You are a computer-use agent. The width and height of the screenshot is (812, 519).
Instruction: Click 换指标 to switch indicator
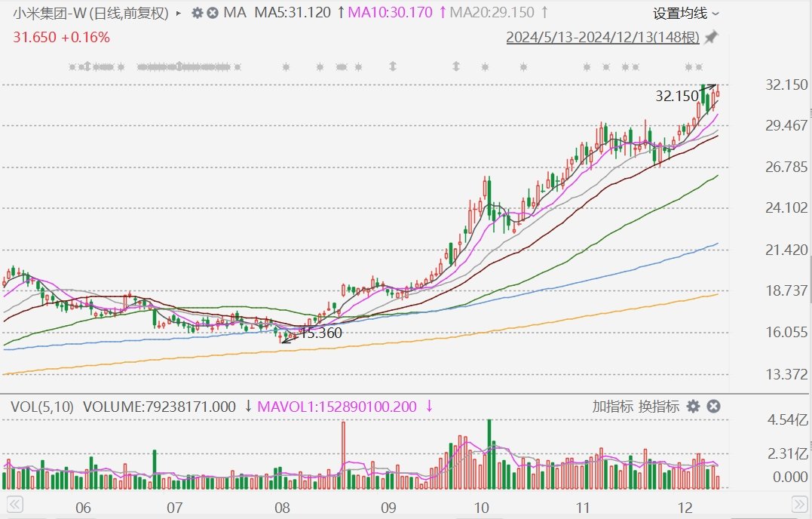click(x=658, y=407)
